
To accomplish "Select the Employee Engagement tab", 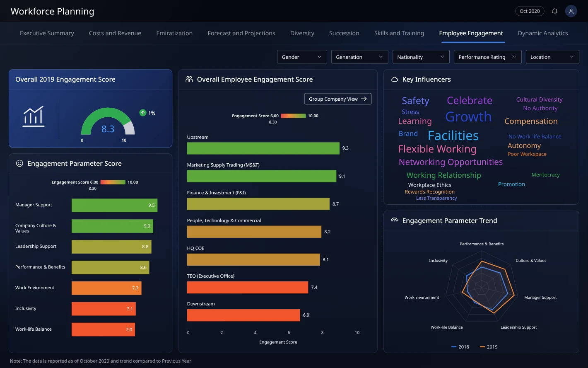I will tap(471, 33).
